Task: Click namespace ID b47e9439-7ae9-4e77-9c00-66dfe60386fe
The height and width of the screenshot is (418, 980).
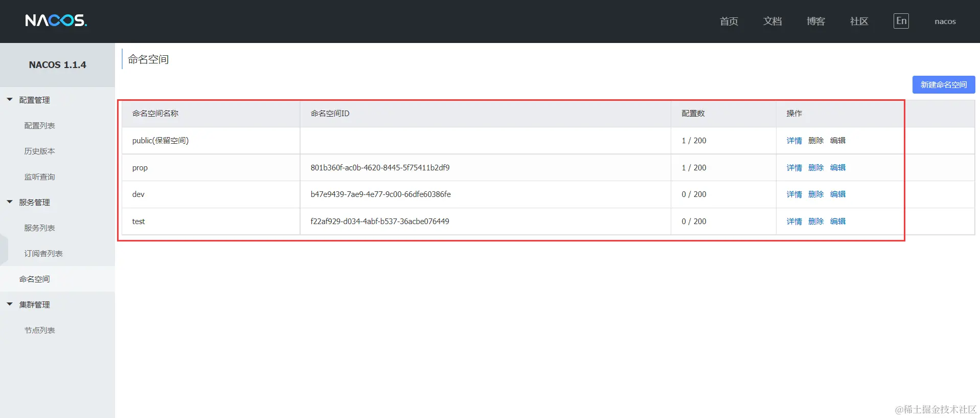Action: pyautogui.click(x=380, y=194)
